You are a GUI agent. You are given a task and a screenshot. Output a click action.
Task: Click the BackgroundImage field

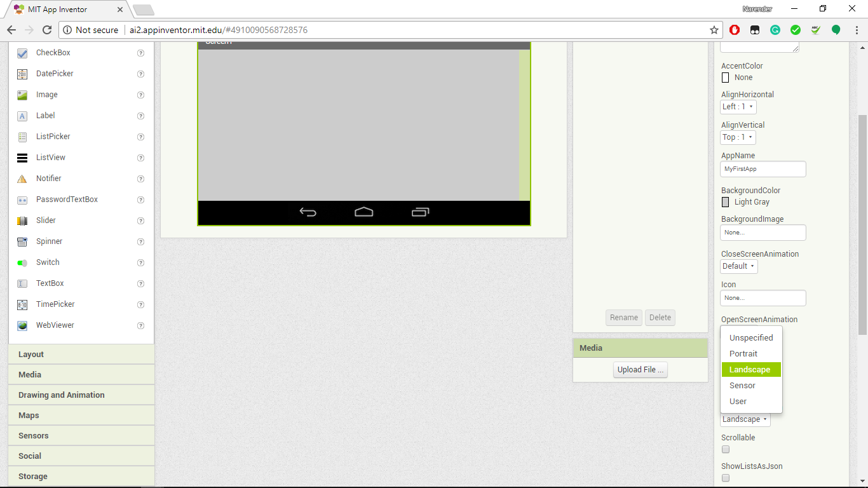pyautogui.click(x=763, y=233)
